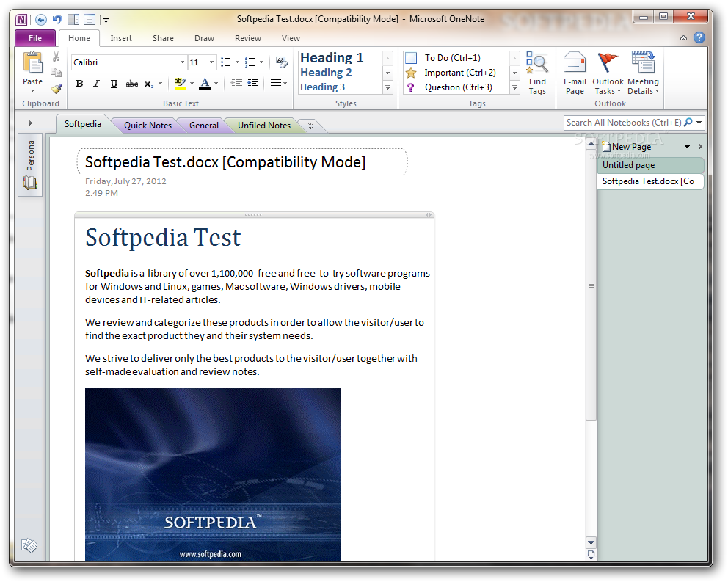
Task: Open the Quick Notes section tab
Action: pos(148,126)
